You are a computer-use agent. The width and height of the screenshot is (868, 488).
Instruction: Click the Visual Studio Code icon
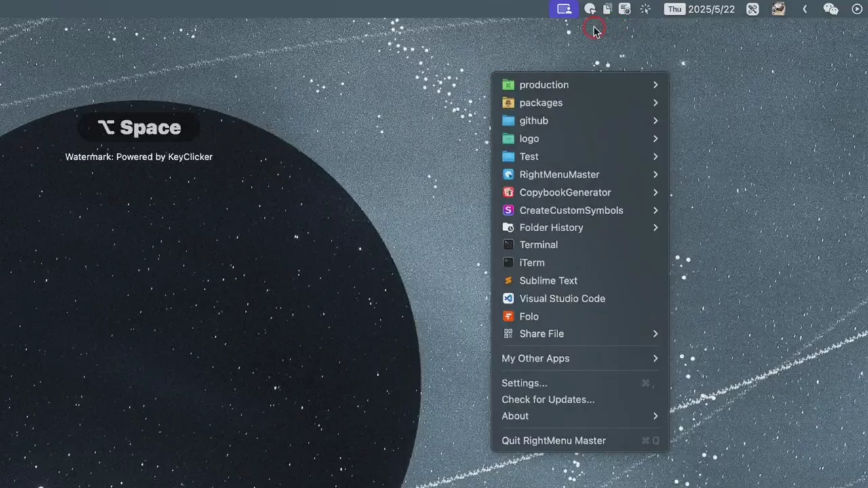tap(508, 298)
